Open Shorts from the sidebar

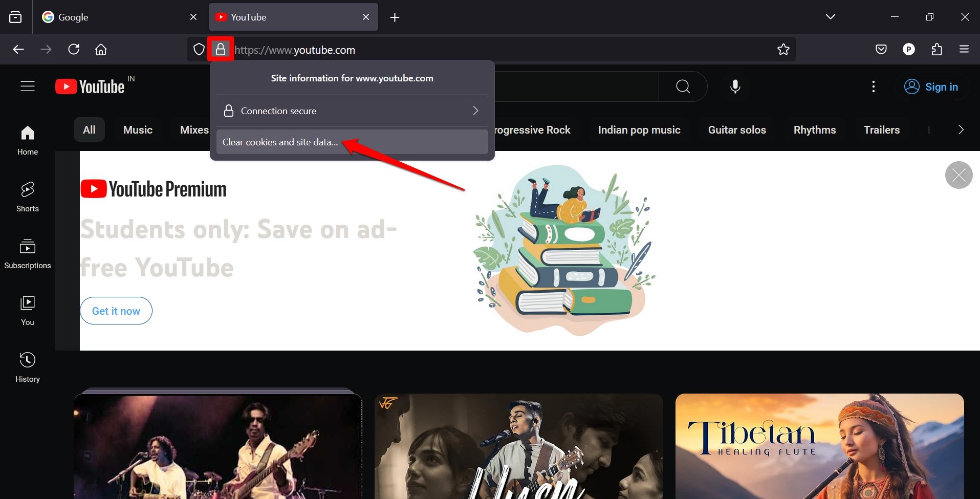(x=28, y=197)
